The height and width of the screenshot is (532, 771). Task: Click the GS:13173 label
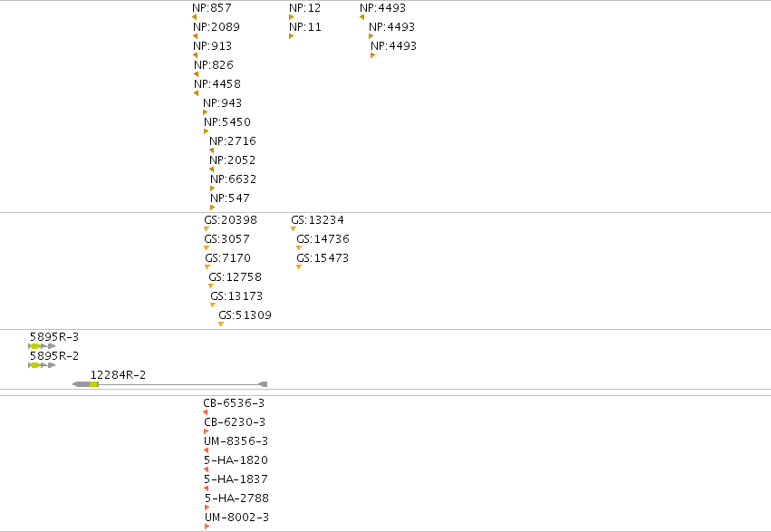[236, 296]
